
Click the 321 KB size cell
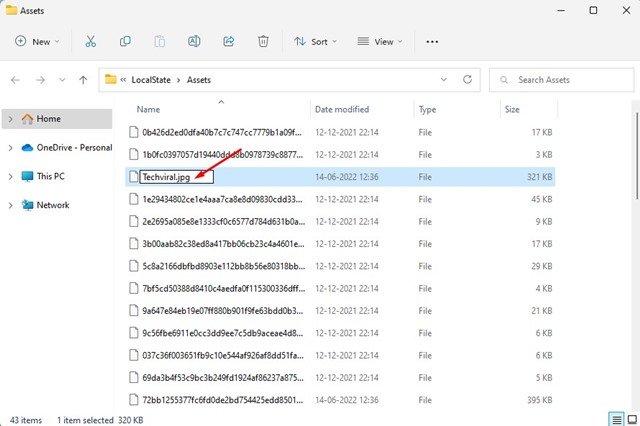pos(539,177)
